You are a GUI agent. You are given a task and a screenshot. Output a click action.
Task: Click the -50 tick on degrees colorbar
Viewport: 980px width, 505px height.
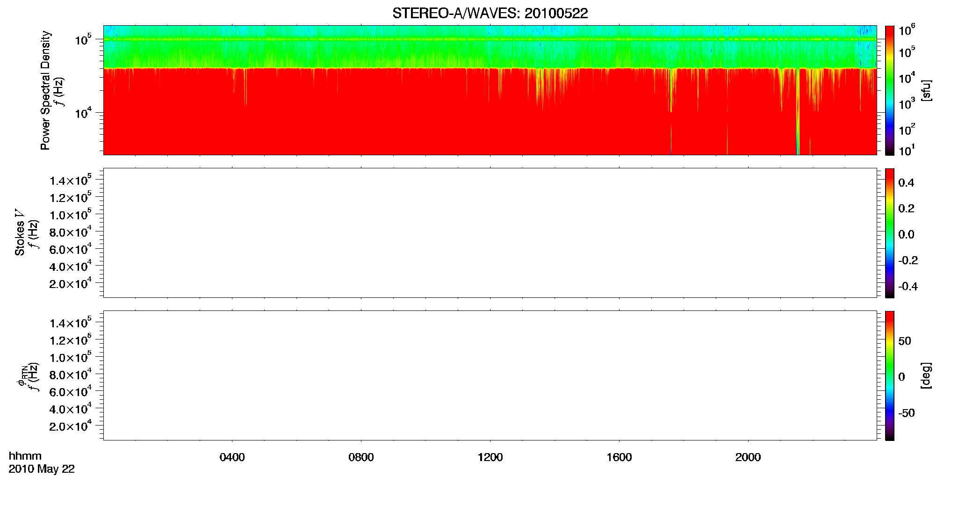point(906,413)
